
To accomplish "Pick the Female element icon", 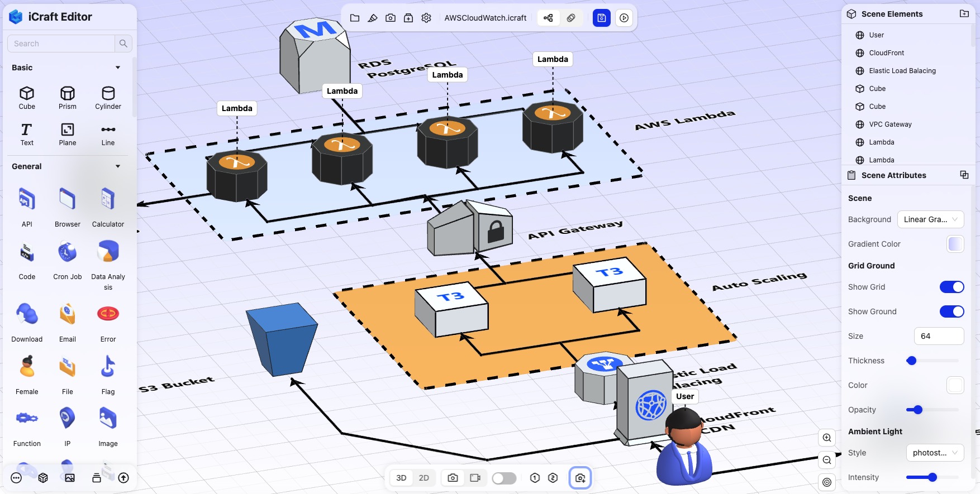I will point(27,367).
